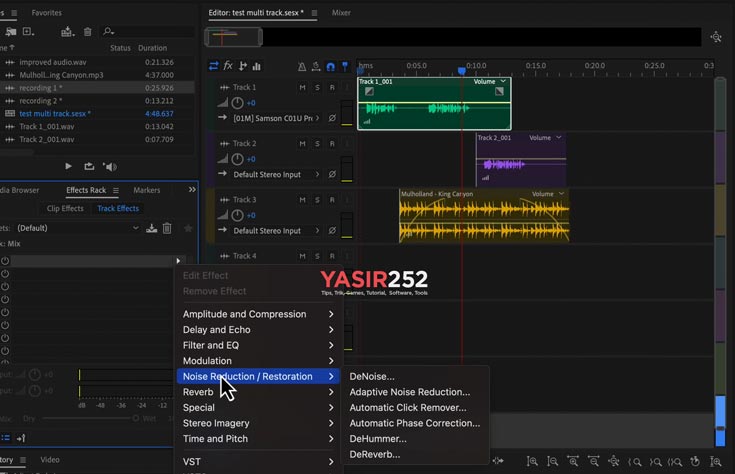Open Volume dropdown on Track 2_001 clip
The image size is (735, 474).
coord(545,138)
